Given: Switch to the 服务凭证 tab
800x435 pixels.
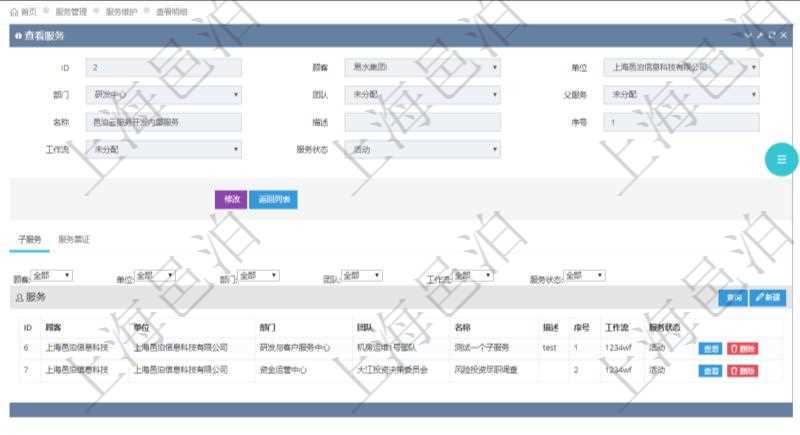Looking at the screenshot, I should 74,240.
